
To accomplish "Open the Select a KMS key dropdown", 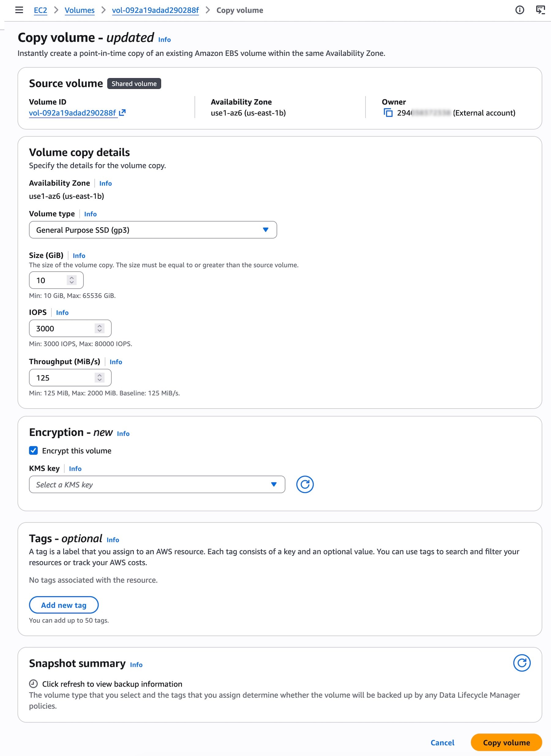I will 157,484.
